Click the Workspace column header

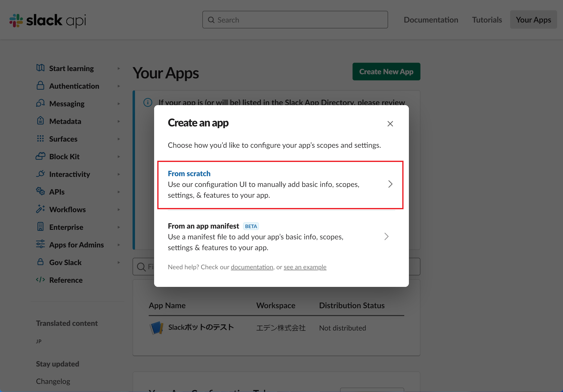coord(276,306)
